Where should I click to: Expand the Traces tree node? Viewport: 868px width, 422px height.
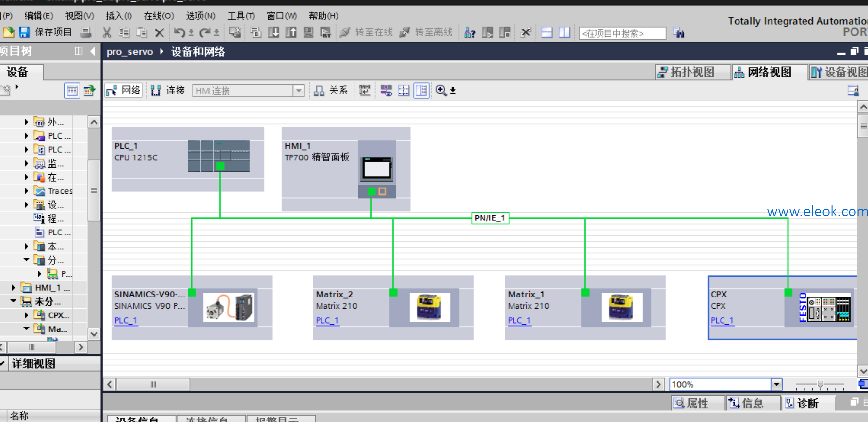pyautogui.click(x=26, y=191)
